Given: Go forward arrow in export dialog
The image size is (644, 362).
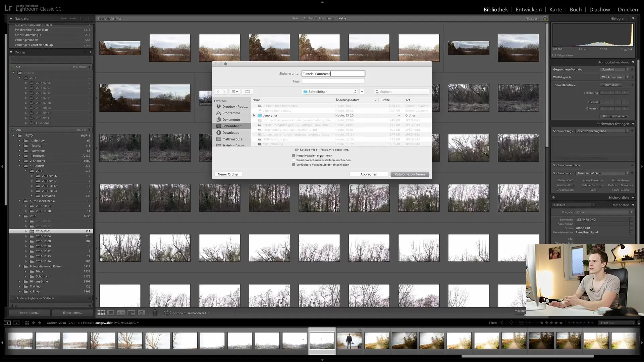Looking at the screenshot, I should pyautogui.click(x=224, y=92).
